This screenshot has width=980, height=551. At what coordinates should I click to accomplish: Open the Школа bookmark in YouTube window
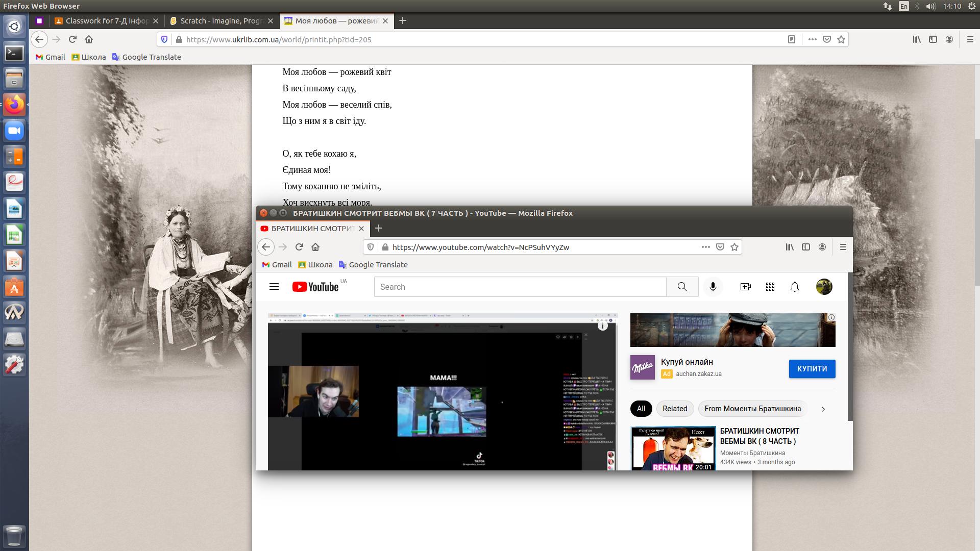tap(315, 265)
